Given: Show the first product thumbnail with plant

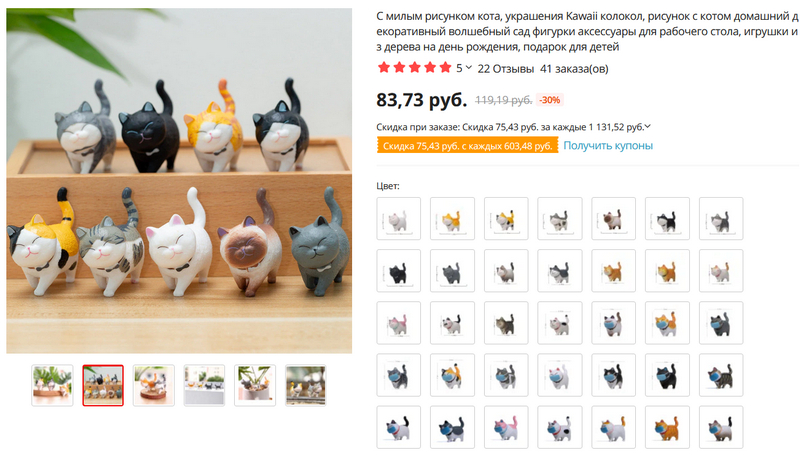Looking at the screenshot, I should click(x=53, y=386).
